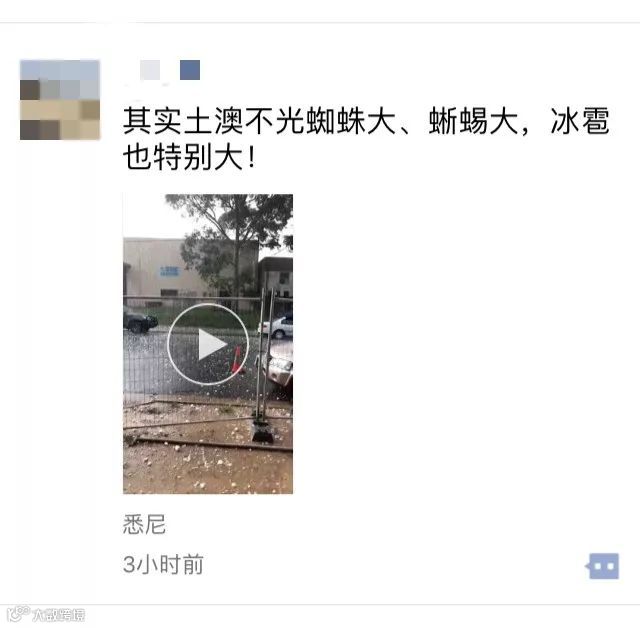The image size is (640, 628).
Task: Click the red traffic cone in video preview
Action: coord(237,360)
